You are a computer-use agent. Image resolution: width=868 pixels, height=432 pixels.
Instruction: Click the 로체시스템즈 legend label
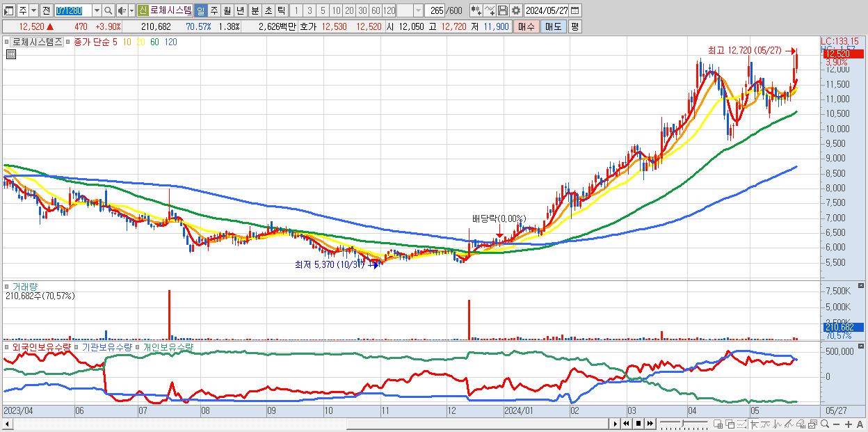click(37, 42)
